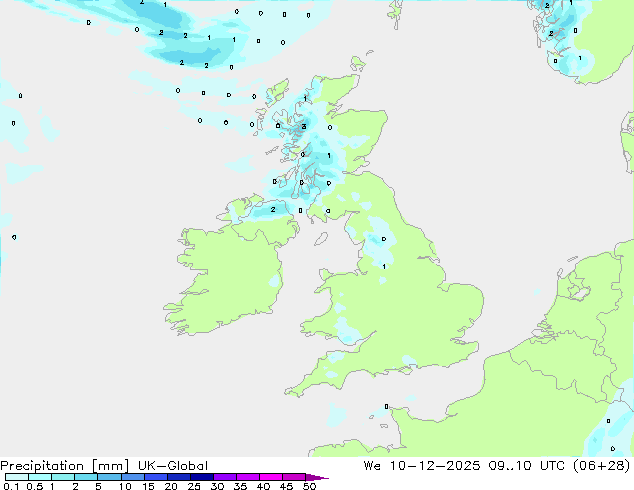Click the lightest 0.1–0.5 mm legend swatch
The height and width of the screenshot is (490, 634).
17,477
